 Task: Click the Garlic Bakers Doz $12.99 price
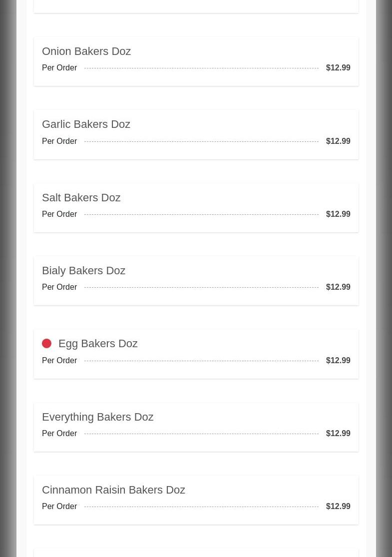[338, 141]
